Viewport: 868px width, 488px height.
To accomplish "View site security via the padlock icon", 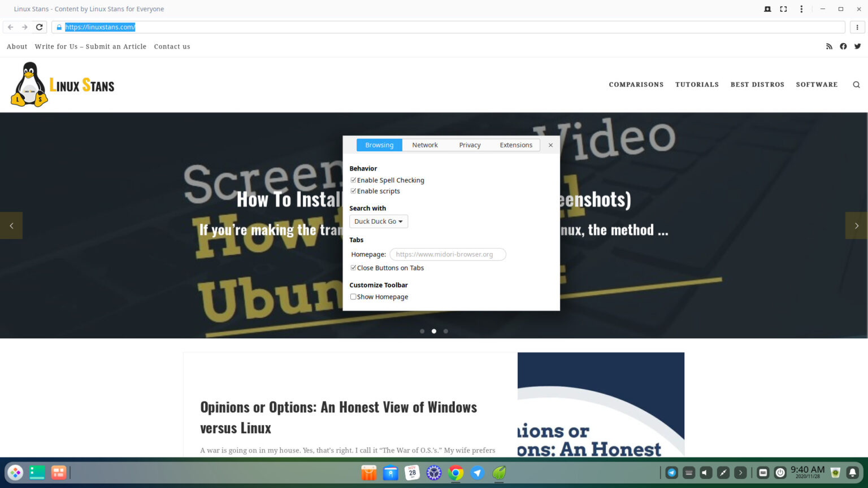I will [58, 27].
